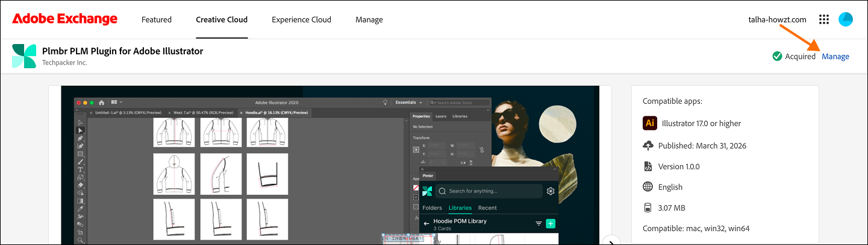Click the Properties panel tab
Image resolution: width=868 pixels, height=245 pixels.
pos(421,116)
